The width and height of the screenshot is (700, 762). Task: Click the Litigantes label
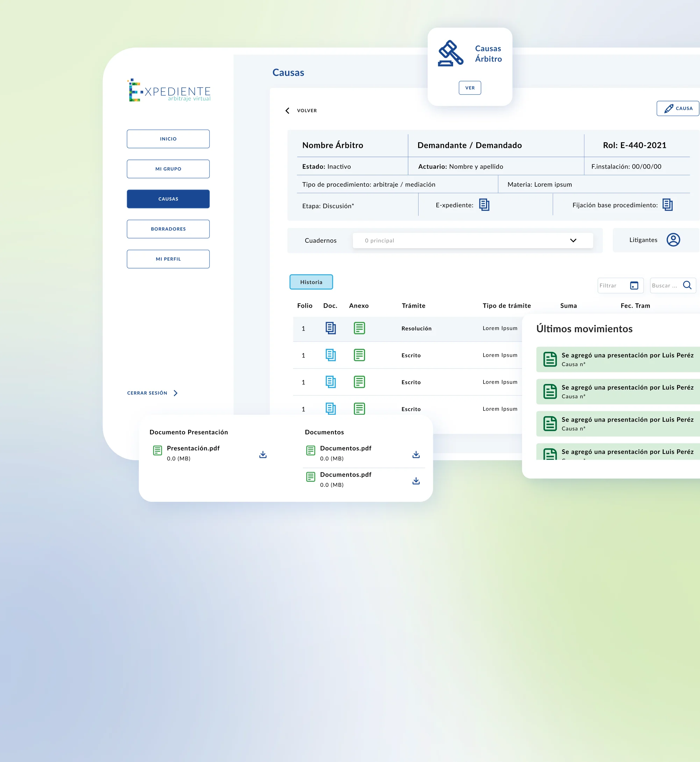point(643,240)
